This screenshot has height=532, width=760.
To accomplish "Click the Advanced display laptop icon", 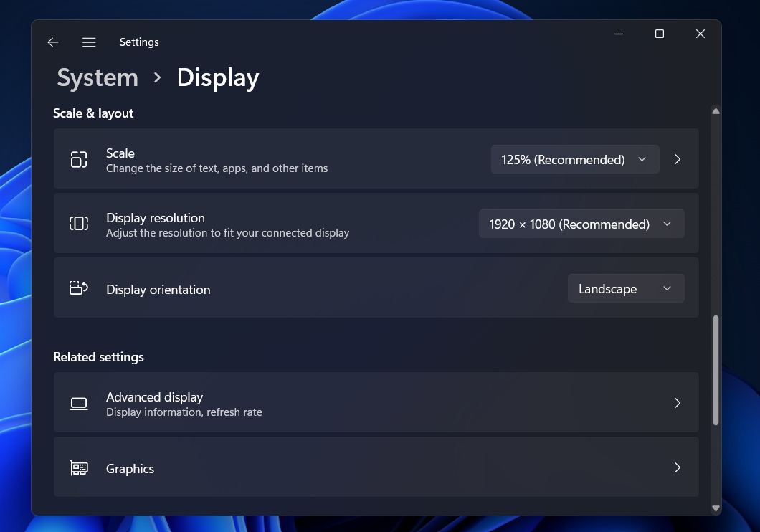I will [x=79, y=403].
